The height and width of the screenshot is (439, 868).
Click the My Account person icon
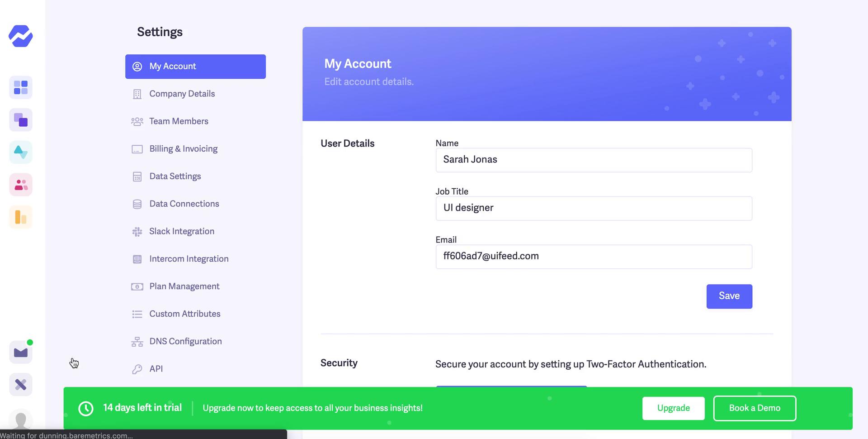click(137, 67)
